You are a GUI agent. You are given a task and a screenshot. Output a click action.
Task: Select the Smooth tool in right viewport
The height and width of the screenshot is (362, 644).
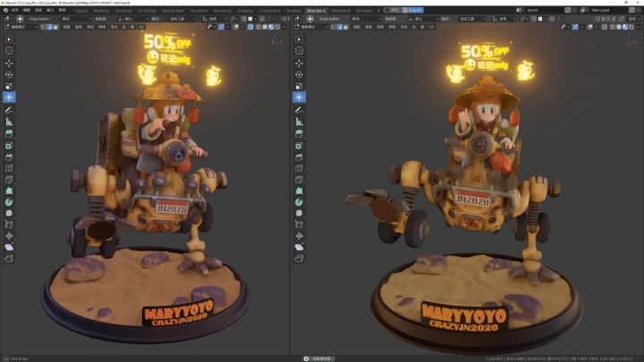tap(299, 213)
